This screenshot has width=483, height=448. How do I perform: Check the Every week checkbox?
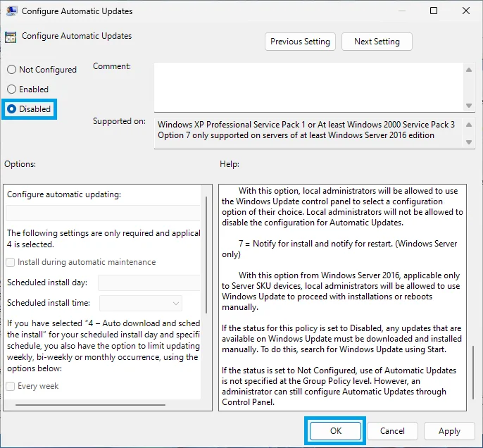click(x=11, y=386)
